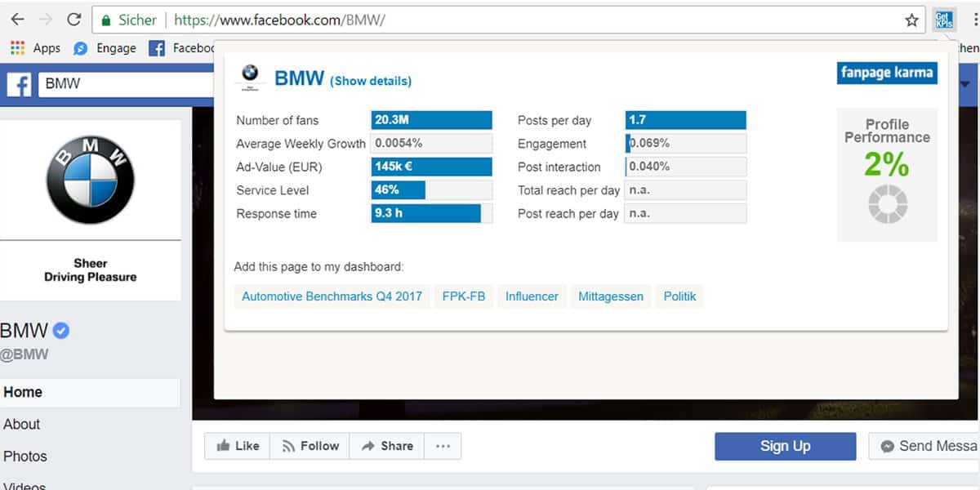Screen dimensions: 980x490
Task: Open the Facebook bookmark in the bookmarks bar
Action: (x=181, y=48)
